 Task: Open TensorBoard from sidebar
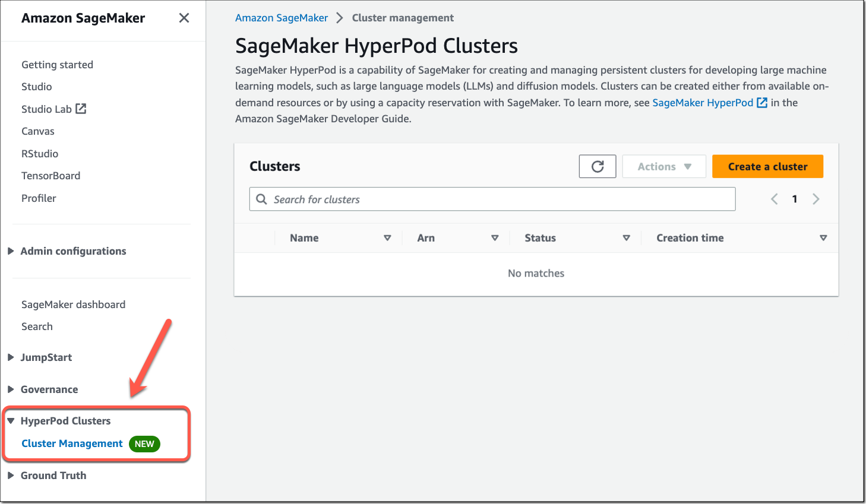(50, 176)
